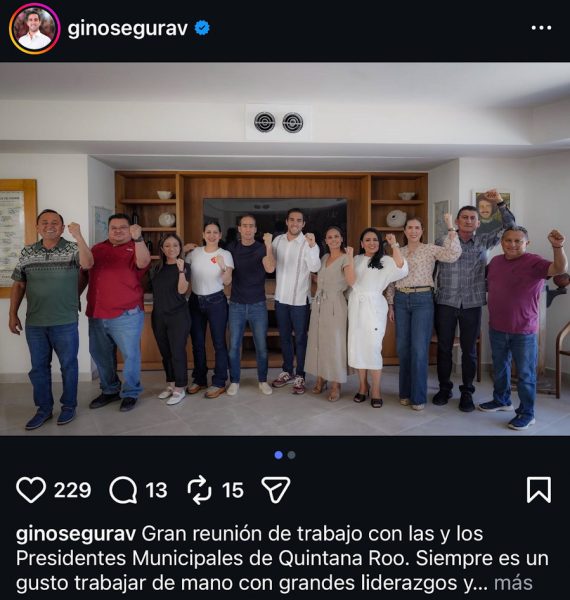Repost using the circular arrows icon
This screenshot has height=600, width=570.
coord(199,490)
